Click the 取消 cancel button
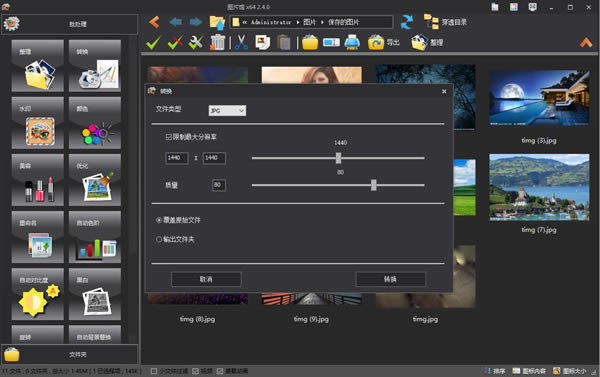Image resolution: width=600 pixels, height=377 pixels. tap(206, 279)
